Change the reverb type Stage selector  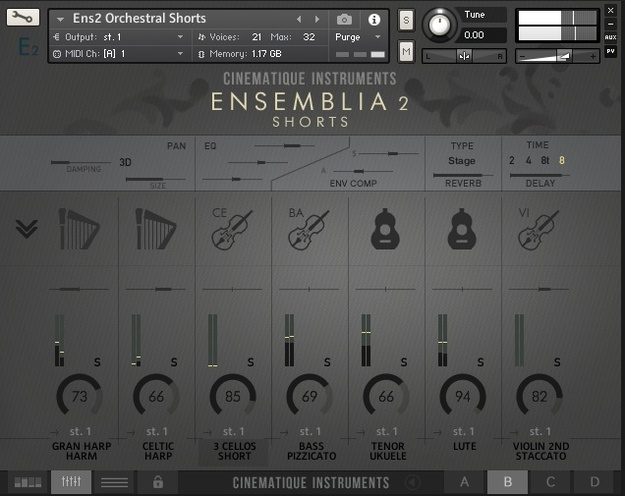click(x=462, y=161)
